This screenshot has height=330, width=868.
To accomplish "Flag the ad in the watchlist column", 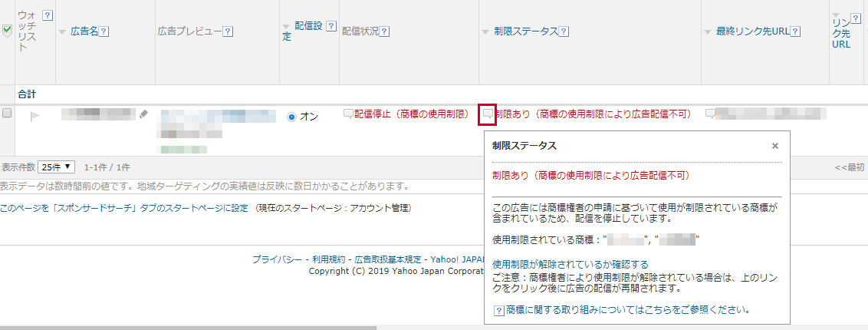I will tap(35, 117).
